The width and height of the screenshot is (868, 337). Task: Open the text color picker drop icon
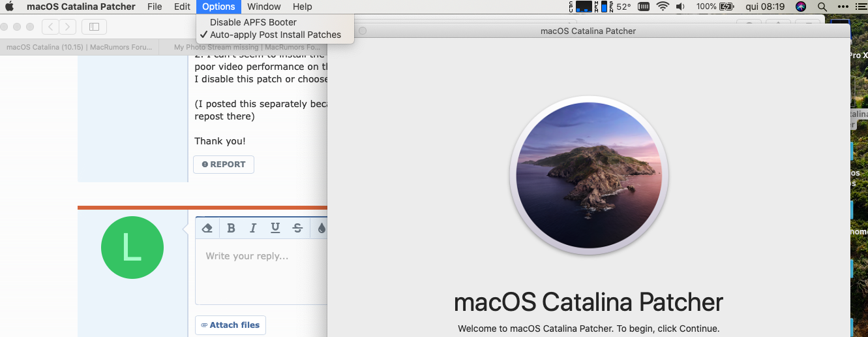point(321,228)
